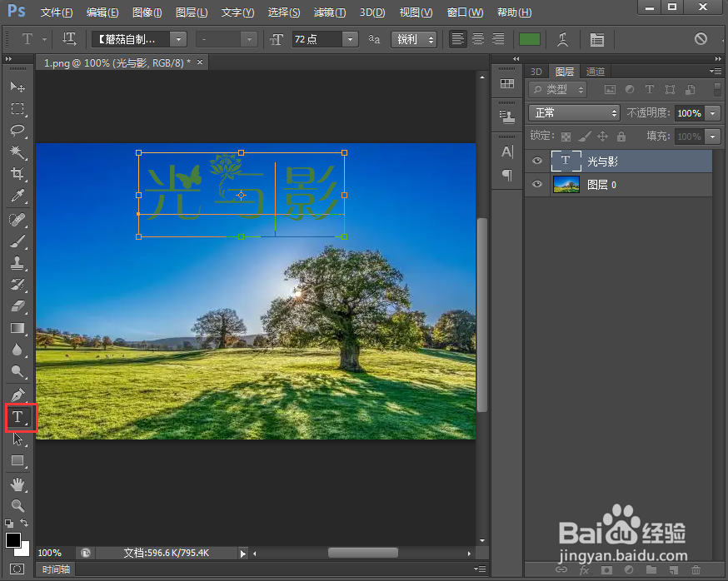Screen dimensions: 728x581
Task: Open the Layers panel flyout menu
Action: 716,71
